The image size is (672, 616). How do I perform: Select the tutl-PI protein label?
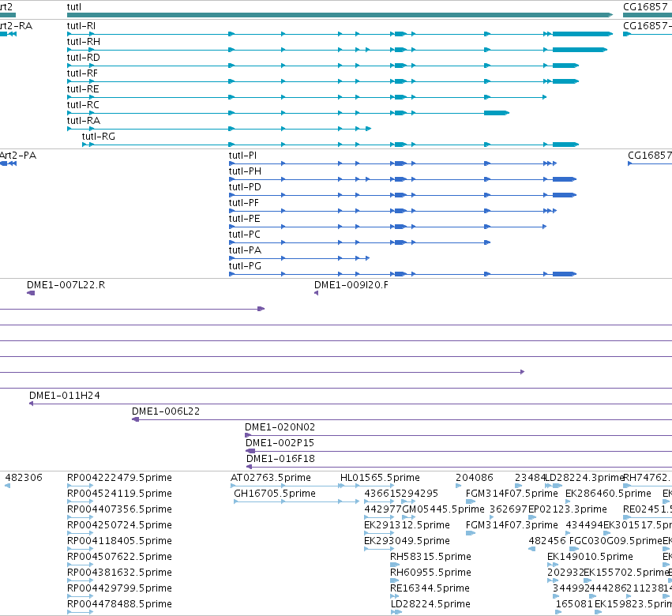[242, 155]
